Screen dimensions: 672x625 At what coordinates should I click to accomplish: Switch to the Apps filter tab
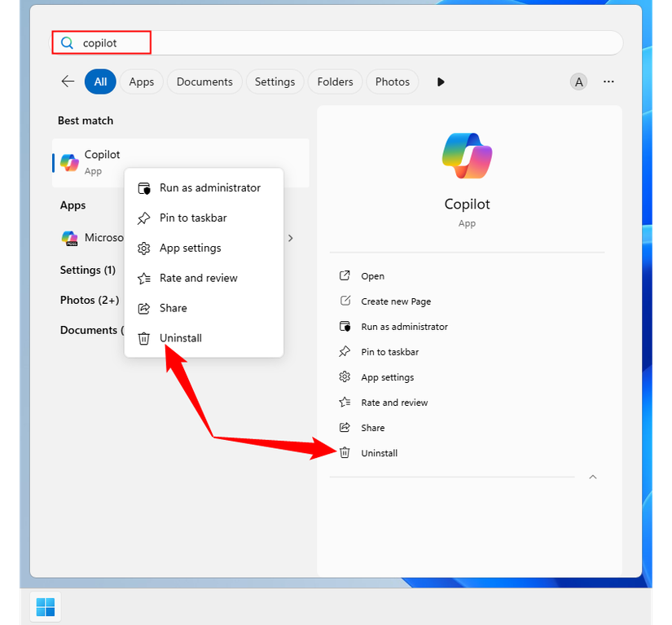pyautogui.click(x=142, y=81)
